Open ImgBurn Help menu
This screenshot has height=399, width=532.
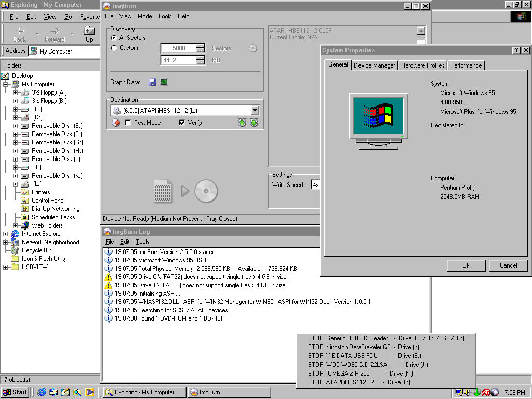183,16
